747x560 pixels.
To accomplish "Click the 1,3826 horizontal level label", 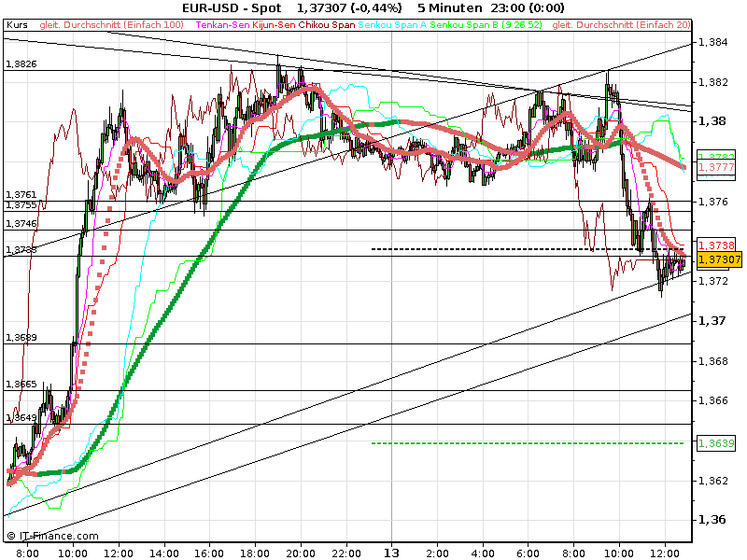I will 21,64.
